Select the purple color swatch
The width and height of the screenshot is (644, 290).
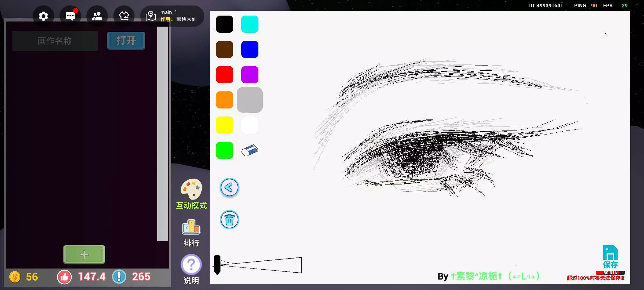coord(250,75)
